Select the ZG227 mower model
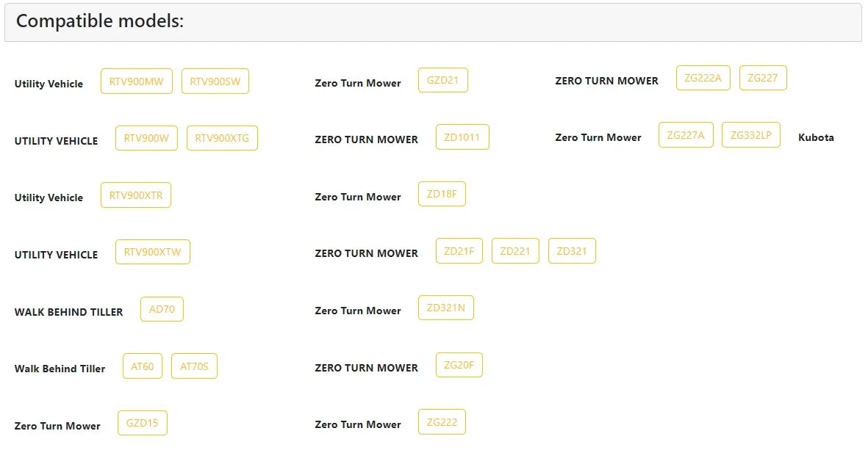 pos(763,78)
